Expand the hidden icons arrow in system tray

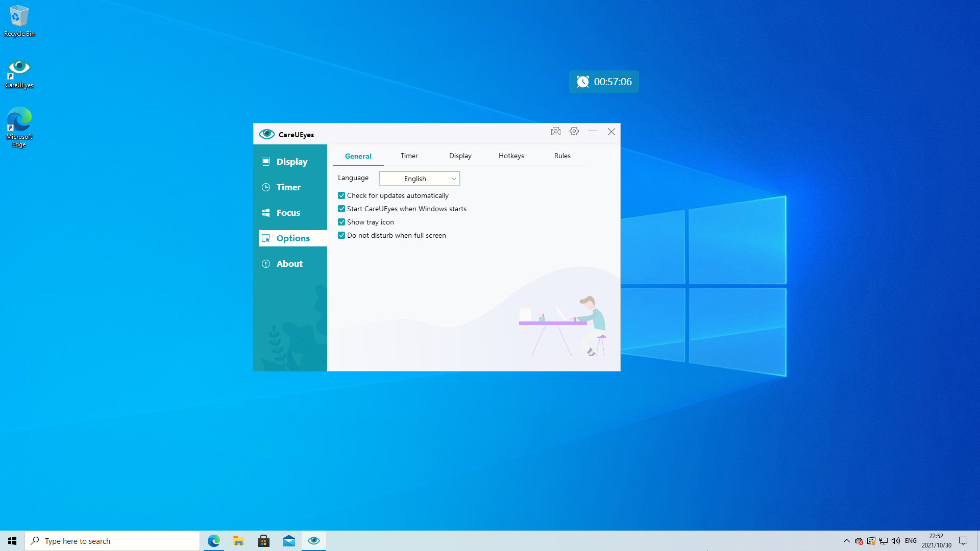[x=846, y=541]
